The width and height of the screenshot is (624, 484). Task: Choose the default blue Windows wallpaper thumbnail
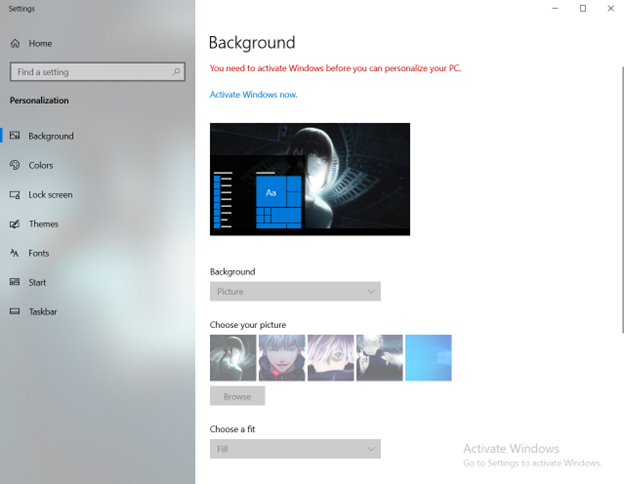pos(428,358)
